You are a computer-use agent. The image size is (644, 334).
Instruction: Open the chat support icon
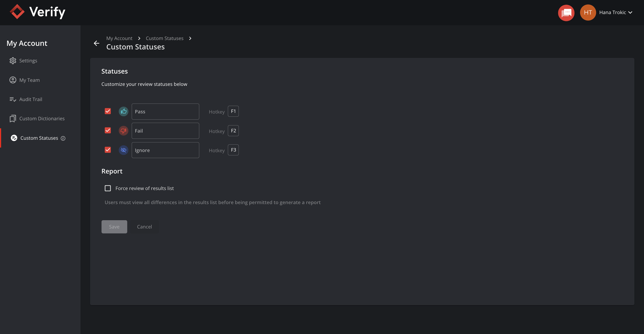[x=566, y=13]
